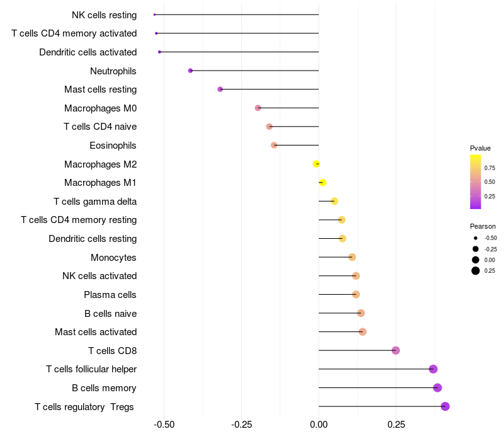The width and height of the screenshot is (504, 441).
Task: Click the Pearson -0.50 legend circle
Action: coord(476,238)
